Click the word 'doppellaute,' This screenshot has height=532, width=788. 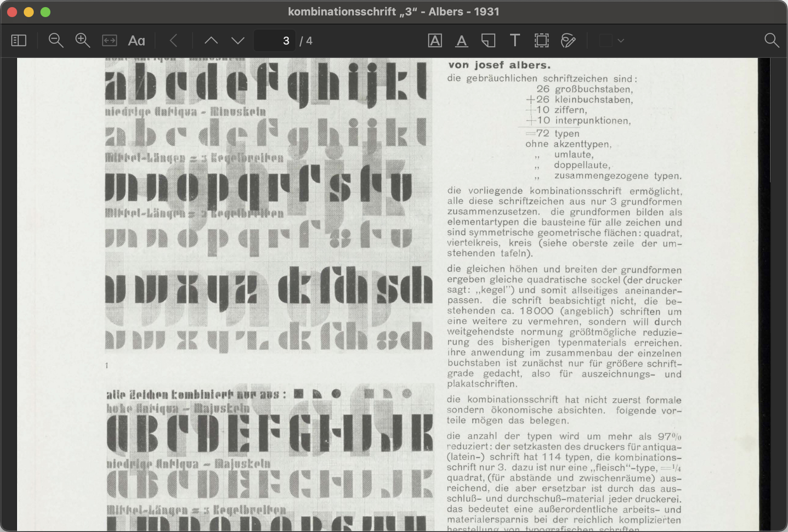[x=582, y=165]
